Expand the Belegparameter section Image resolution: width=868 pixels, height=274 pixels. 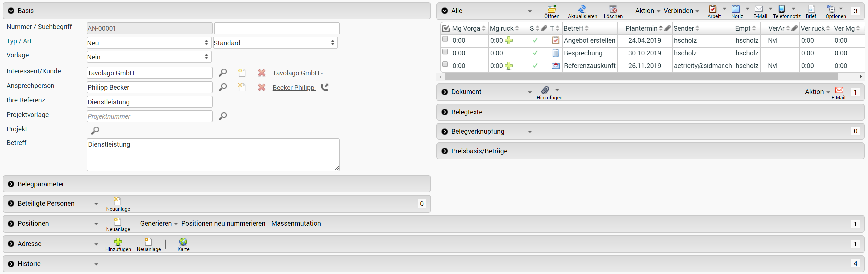[x=11, y=184]
